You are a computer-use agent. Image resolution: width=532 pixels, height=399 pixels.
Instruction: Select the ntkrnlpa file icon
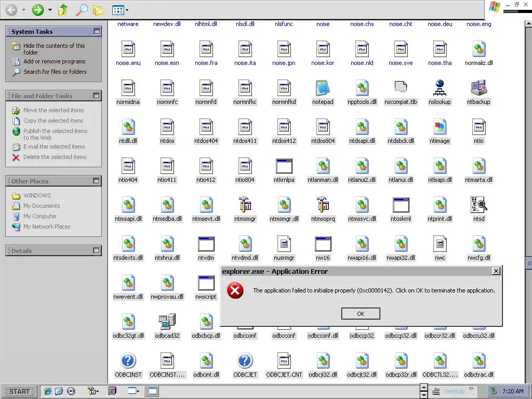tap(284, 166)
